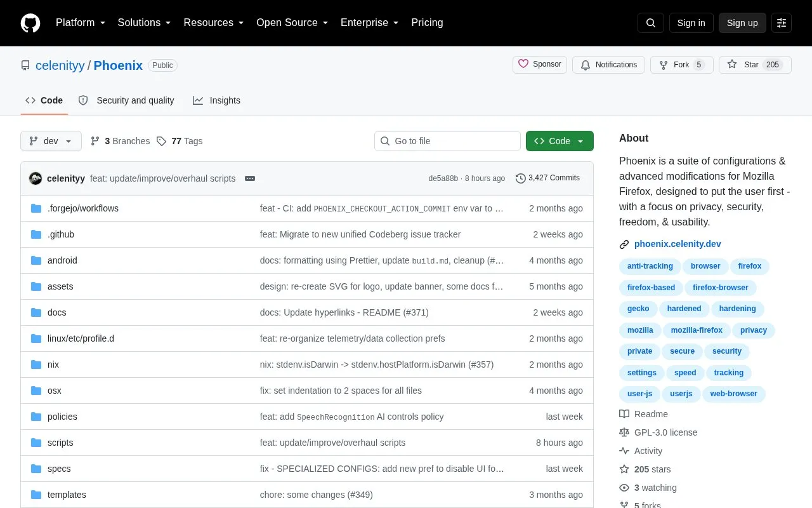Open Notifications bell button

pos(608,65)
